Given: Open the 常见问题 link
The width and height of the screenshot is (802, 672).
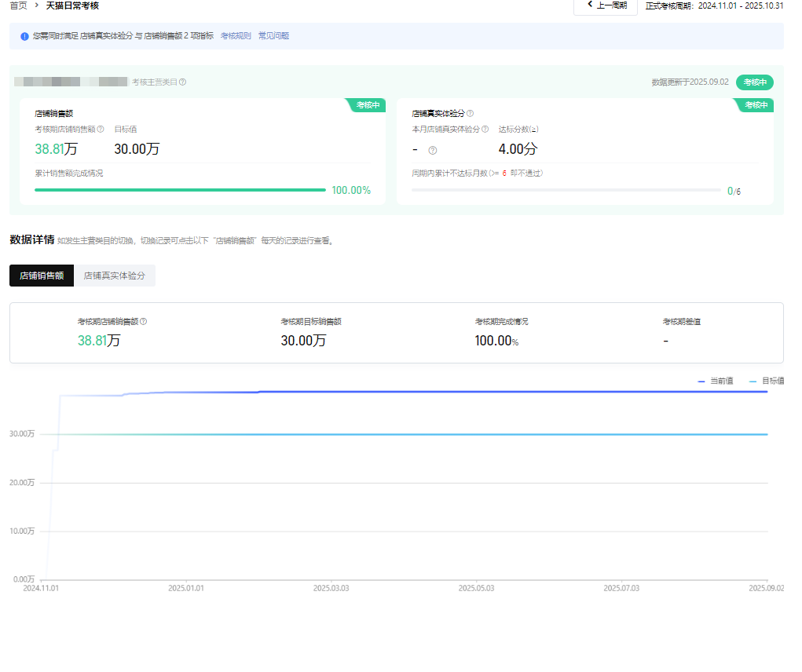Looking at the screenshot, I should tap(273, 36).
